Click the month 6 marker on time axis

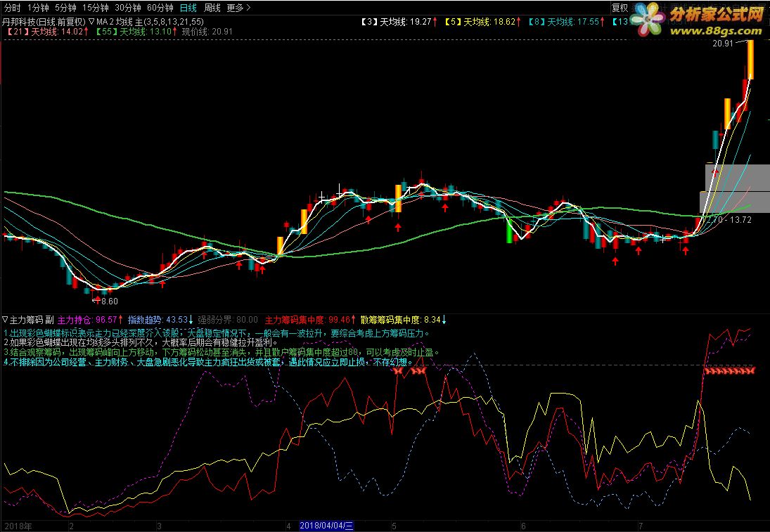pyautogui.click(x=523, y=526)
